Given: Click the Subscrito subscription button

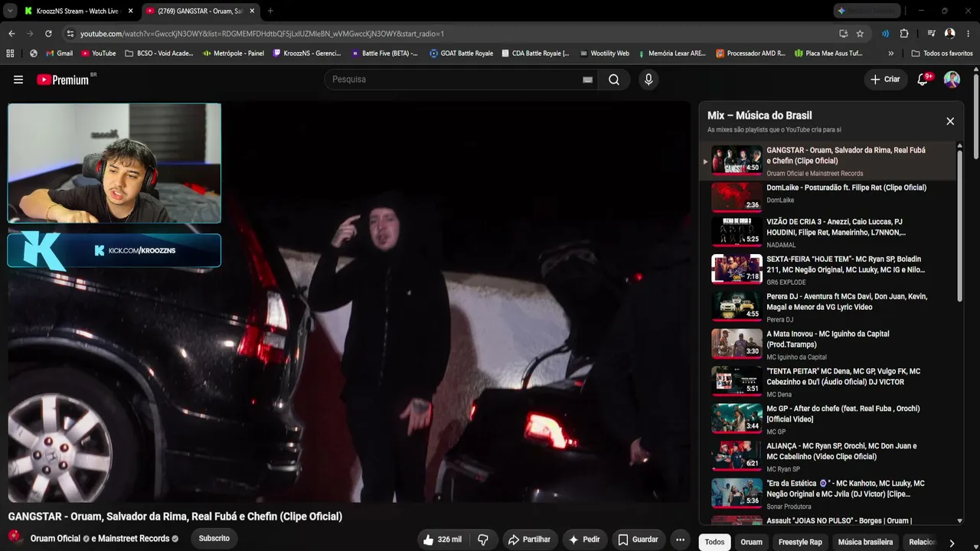Looking at the screenshot, I should (214, 539).
